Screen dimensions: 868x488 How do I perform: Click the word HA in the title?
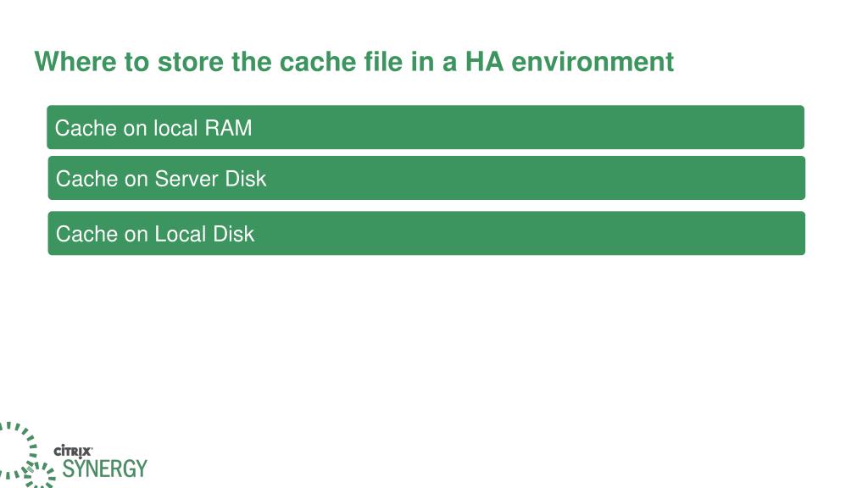coord(484,61)
